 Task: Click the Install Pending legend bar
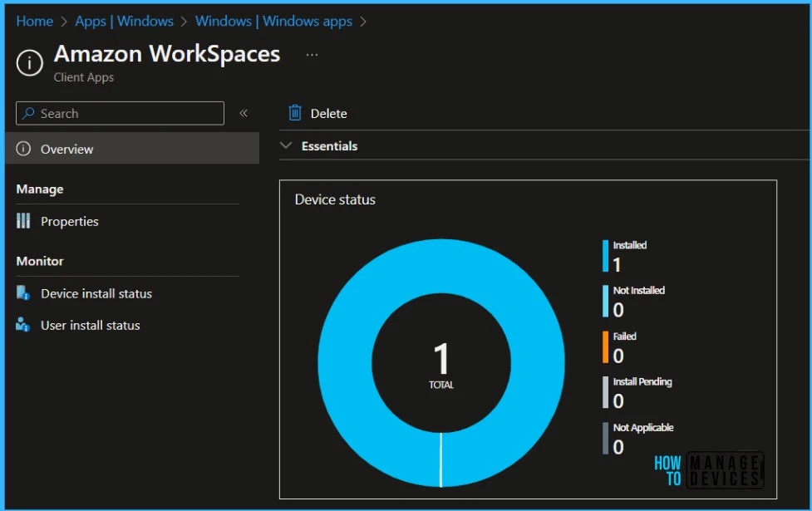point(605,392)
